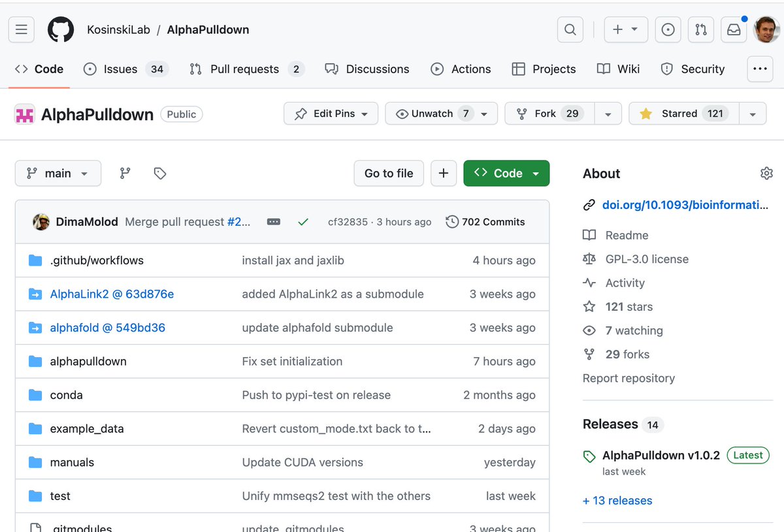Click the AlphaPulldown repository logo icon

24,115
